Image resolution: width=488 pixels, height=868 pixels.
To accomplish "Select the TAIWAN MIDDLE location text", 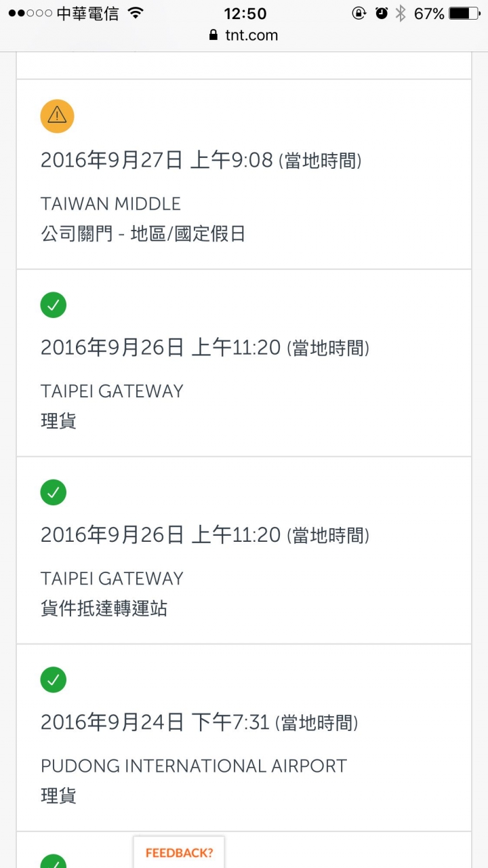I will click(110, 203).
